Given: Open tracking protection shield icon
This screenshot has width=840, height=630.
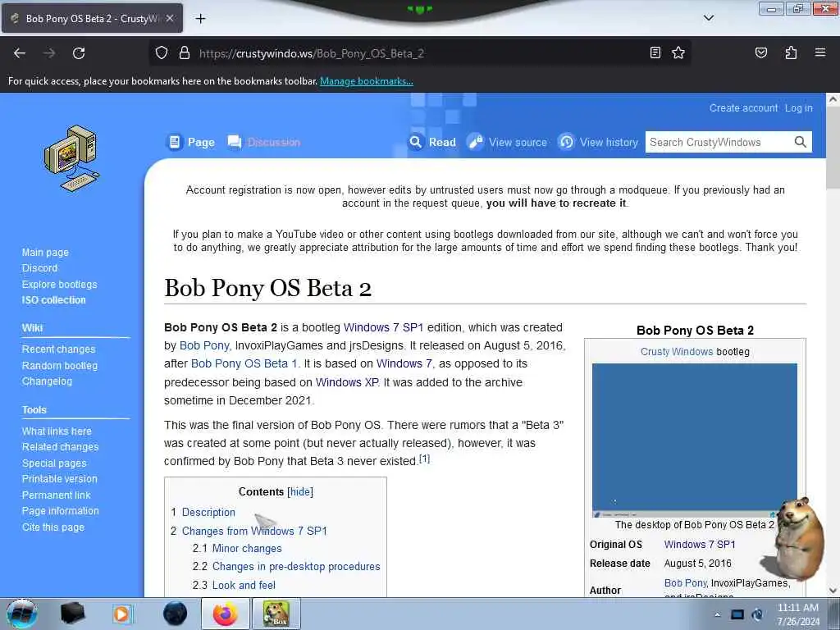Looking at the screenshot, I should point(162,53).
